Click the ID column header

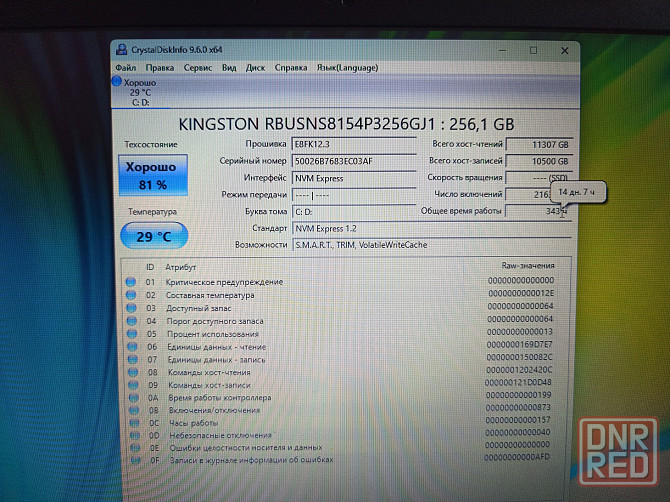pos(150,267)
